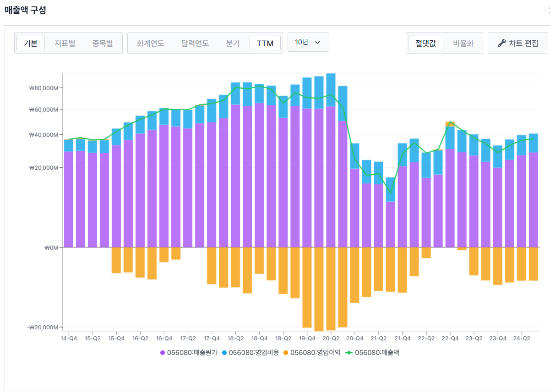Click purple bar above 14-Q4

pyautogui.click(x=69, y=199)
